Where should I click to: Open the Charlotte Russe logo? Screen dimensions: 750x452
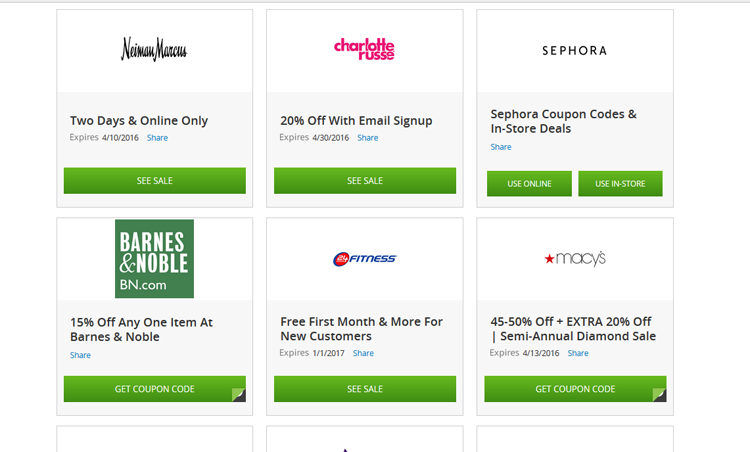364,49
